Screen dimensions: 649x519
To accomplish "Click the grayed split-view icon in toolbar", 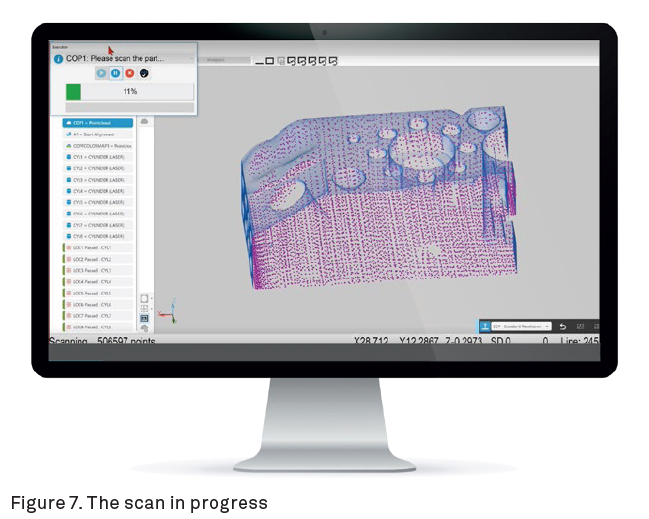I will pos(281,61).
